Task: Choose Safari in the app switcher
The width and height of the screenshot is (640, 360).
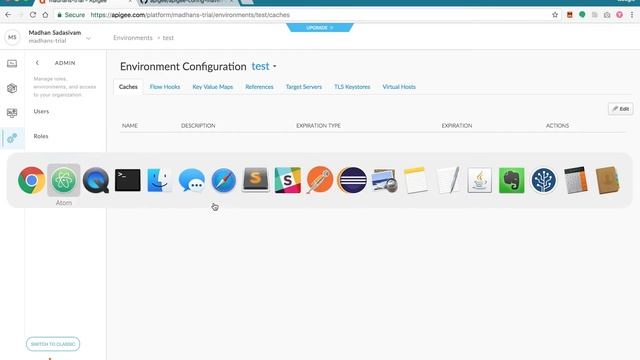Action: click(224, 180)
